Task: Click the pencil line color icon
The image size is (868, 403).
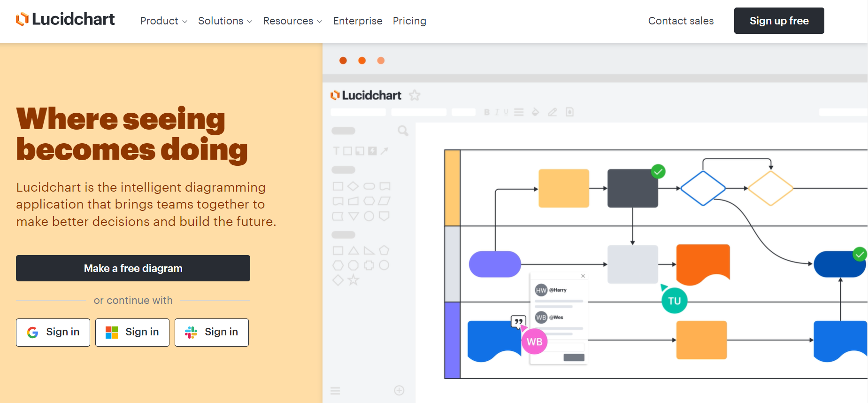Action: (x=553, y=112)
